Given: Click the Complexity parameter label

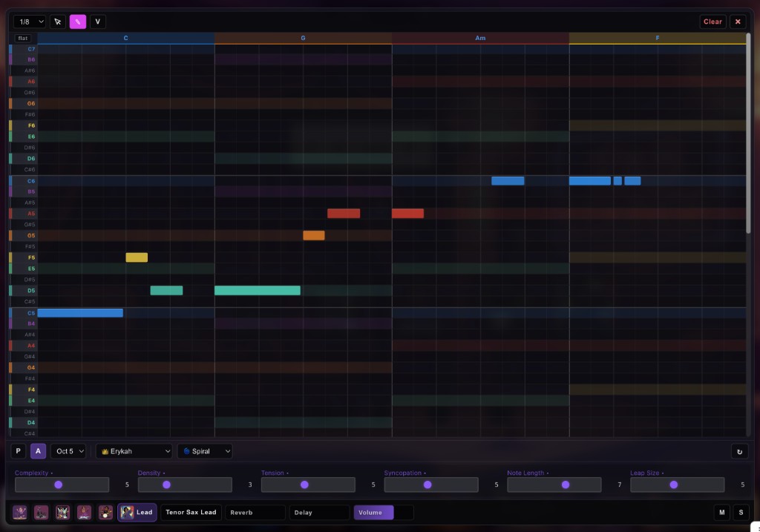Looking at the screenshot, I should [x=31, y=473].
